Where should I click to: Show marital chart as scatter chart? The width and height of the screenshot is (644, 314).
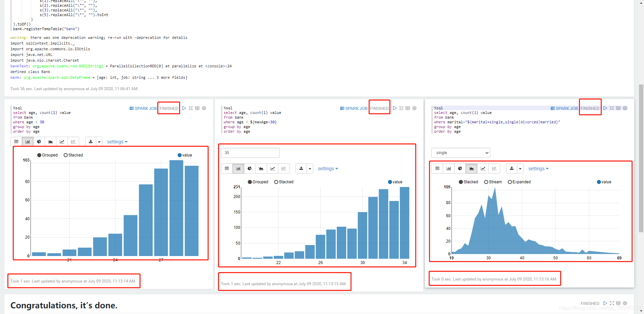[x=494, y=169]
